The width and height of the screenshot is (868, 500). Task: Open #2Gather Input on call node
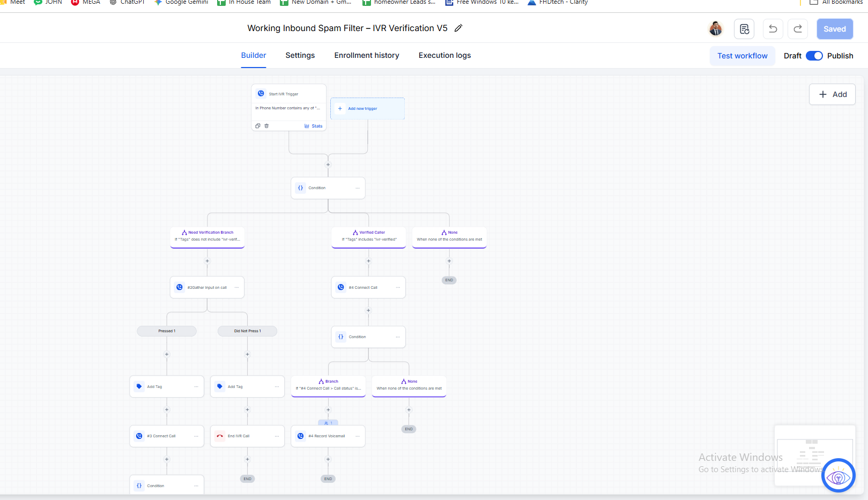coord(207,287)
